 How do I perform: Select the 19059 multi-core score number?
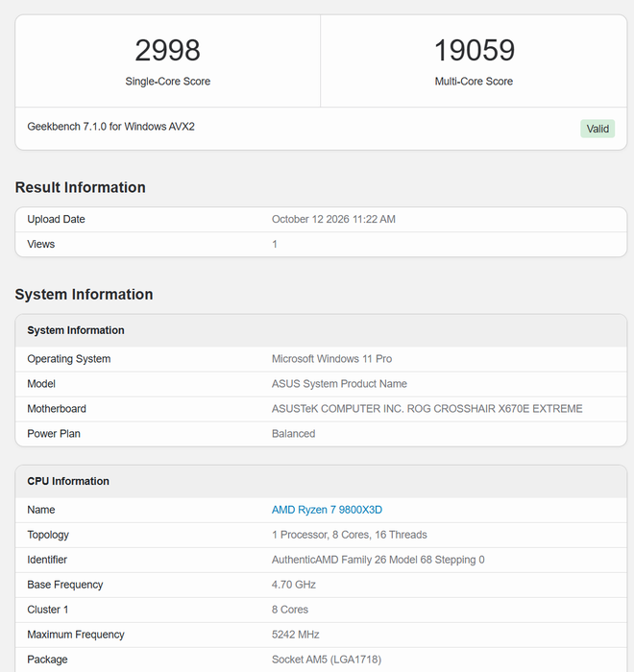point(474,50)
